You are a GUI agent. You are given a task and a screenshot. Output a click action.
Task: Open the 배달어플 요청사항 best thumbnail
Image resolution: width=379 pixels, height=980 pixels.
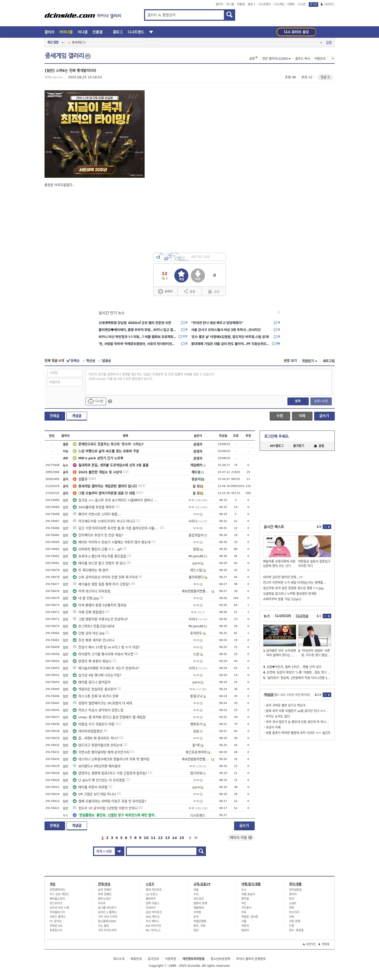click(x=279, y=546)
